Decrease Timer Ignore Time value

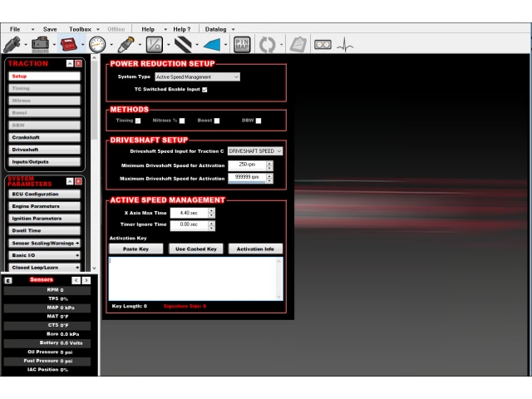tap(211, 228)
